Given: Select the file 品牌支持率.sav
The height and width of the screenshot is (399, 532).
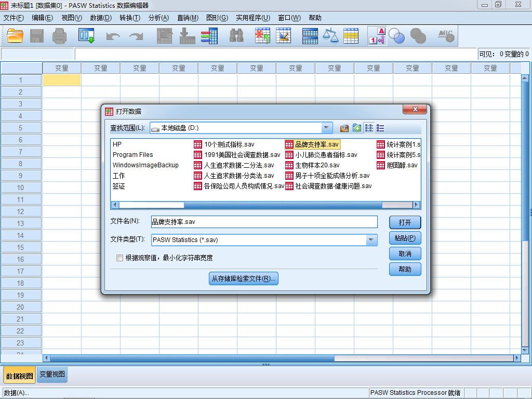Looking at the screenshot, I should [x=312, y=144].
